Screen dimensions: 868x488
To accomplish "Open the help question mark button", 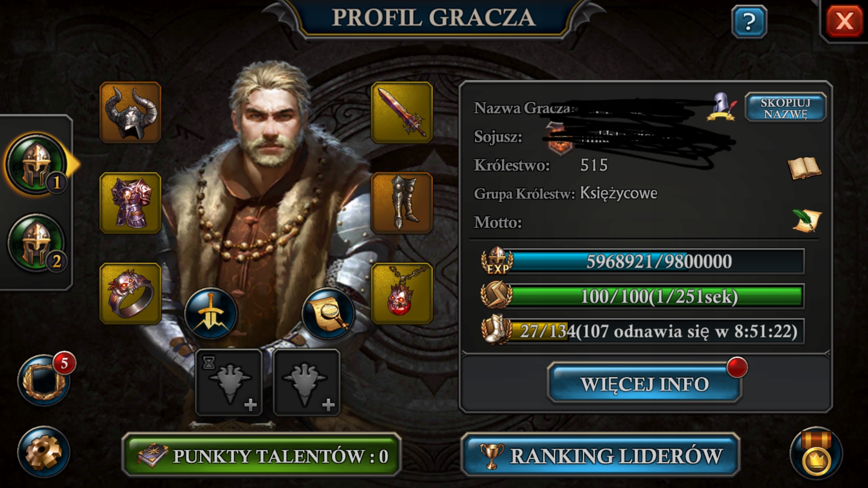I will [749, 21].
